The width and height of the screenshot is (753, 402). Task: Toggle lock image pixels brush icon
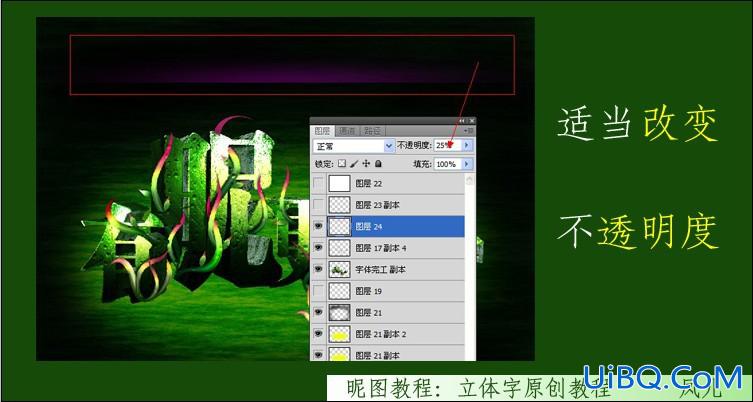click(x=354, y=164)
